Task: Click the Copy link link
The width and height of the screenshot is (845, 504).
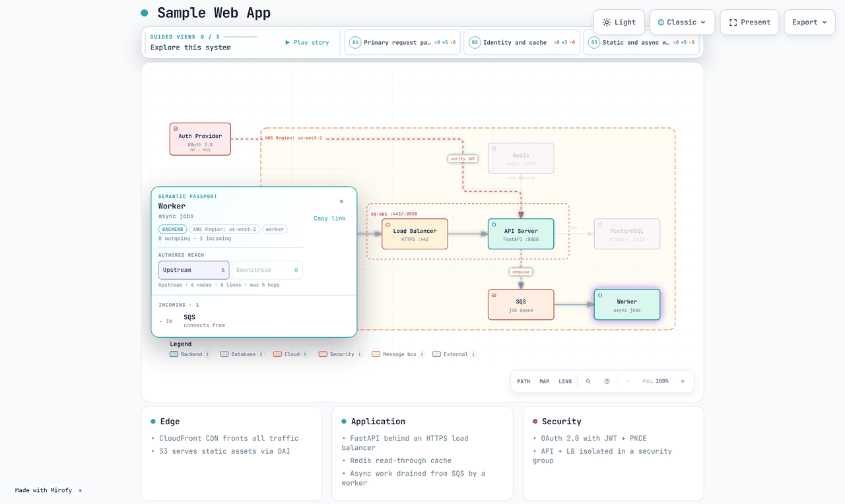Action: 329,218
